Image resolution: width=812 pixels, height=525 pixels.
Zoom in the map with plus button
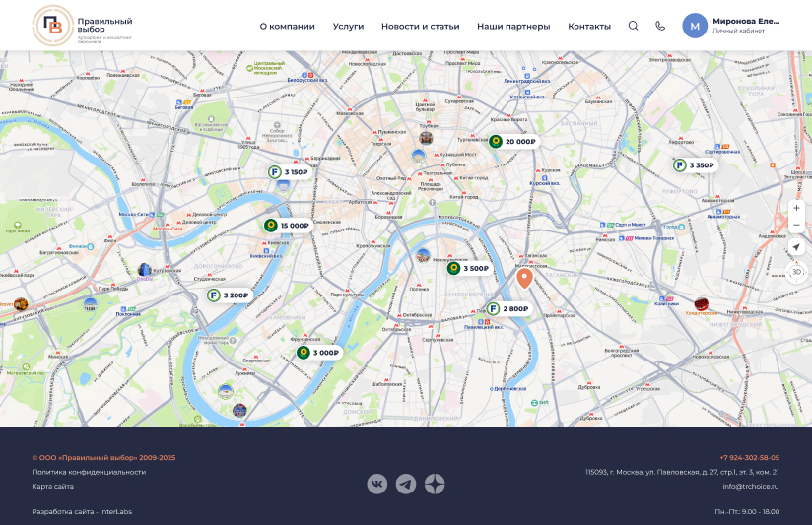tap(796, 208)
